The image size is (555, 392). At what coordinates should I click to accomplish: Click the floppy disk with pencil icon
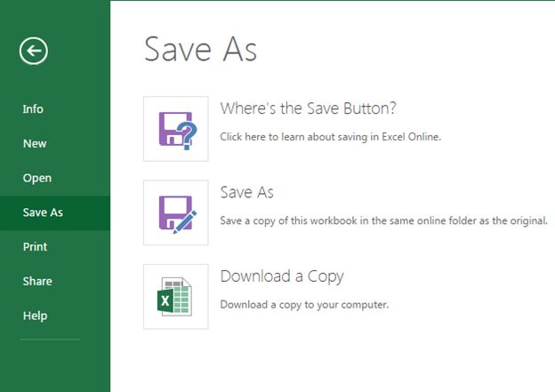[x=176, y=212]
